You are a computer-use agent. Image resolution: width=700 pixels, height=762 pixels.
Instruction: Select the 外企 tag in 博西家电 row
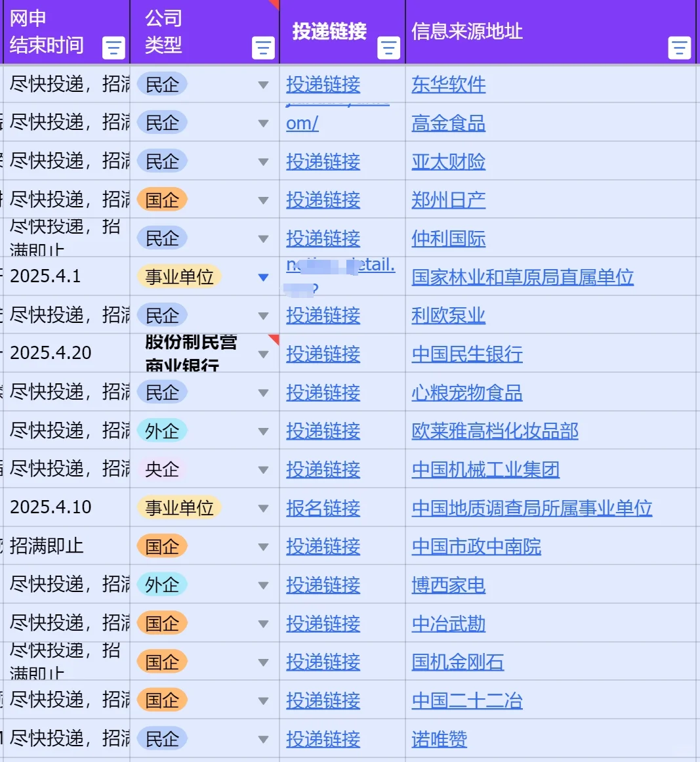162,585
